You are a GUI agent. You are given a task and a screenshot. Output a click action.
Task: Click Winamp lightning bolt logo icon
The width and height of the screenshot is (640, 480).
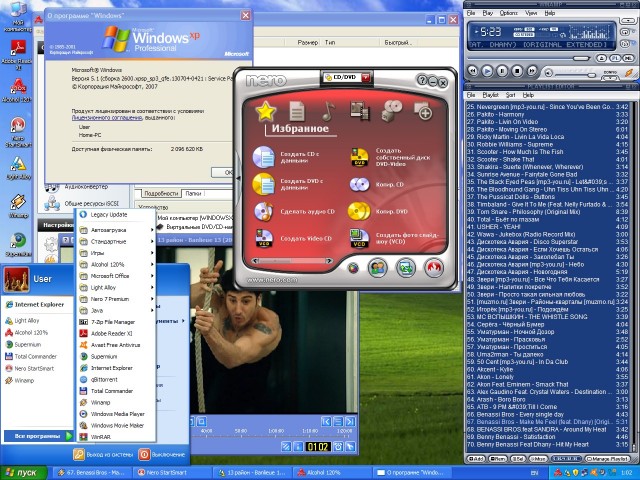[x=629, y=73]
